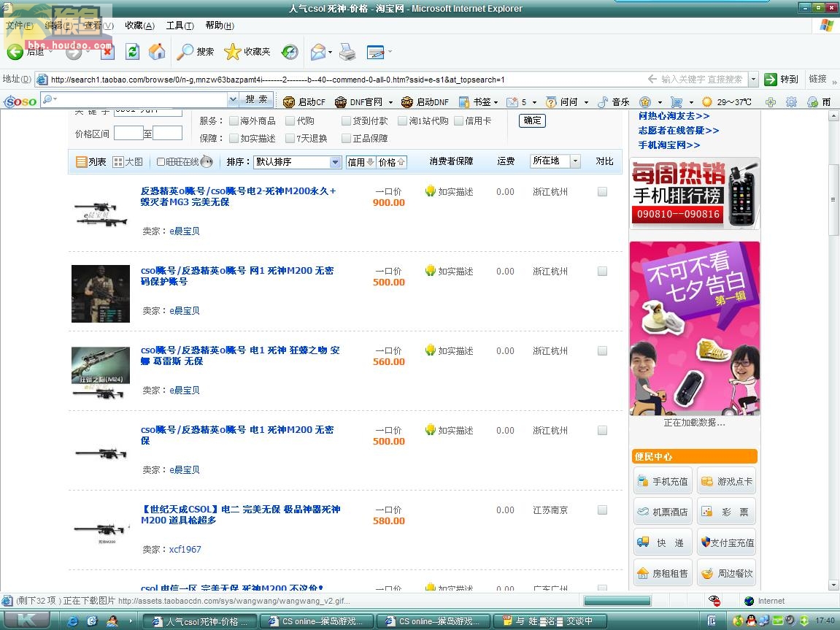Viewport: 840px width, 630px height.
Task: Open 音乐 music toolbar button
Action: (x=614, y=101)
